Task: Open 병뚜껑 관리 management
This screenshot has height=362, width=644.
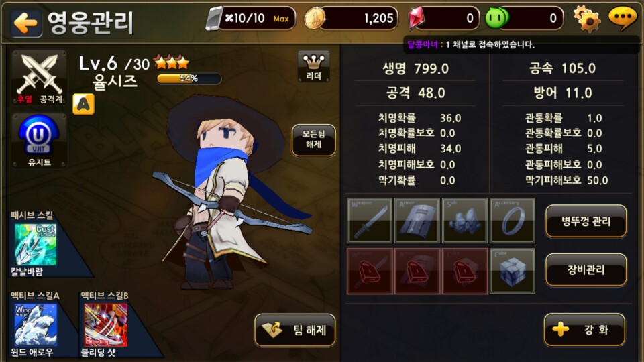Action: pos(586,221)
